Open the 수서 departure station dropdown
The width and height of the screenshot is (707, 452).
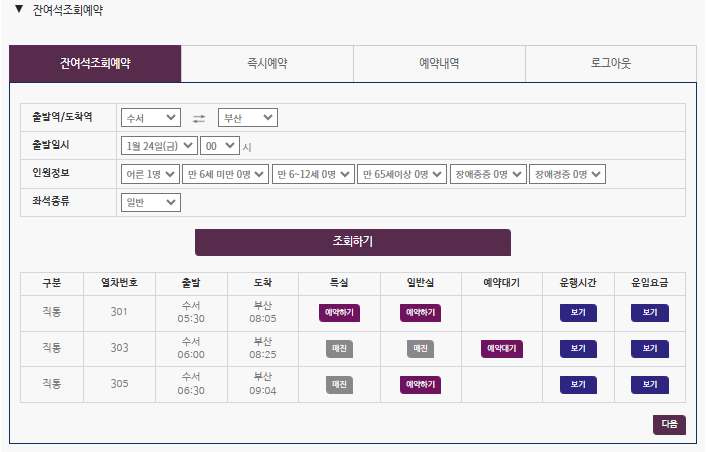[151, 118]
